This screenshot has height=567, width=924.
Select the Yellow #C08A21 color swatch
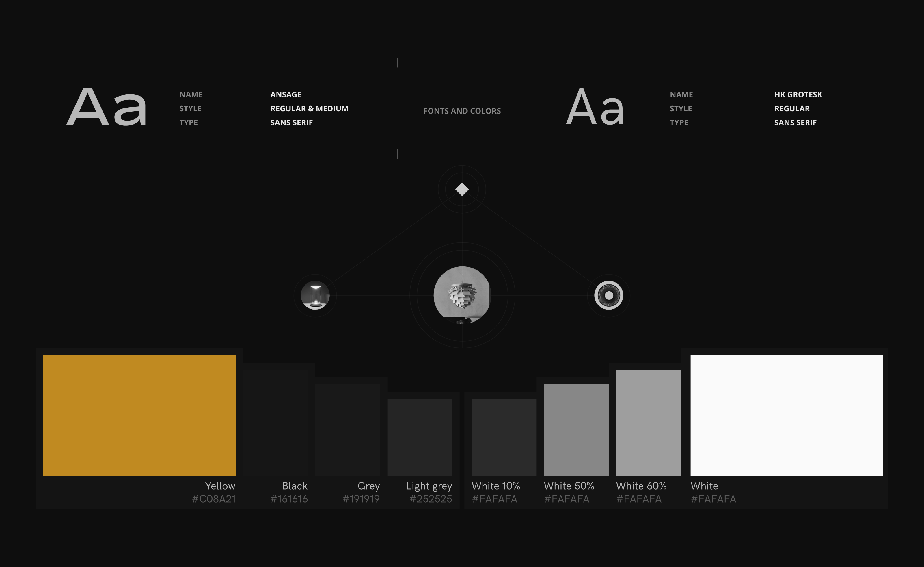(x=139, y=415)
